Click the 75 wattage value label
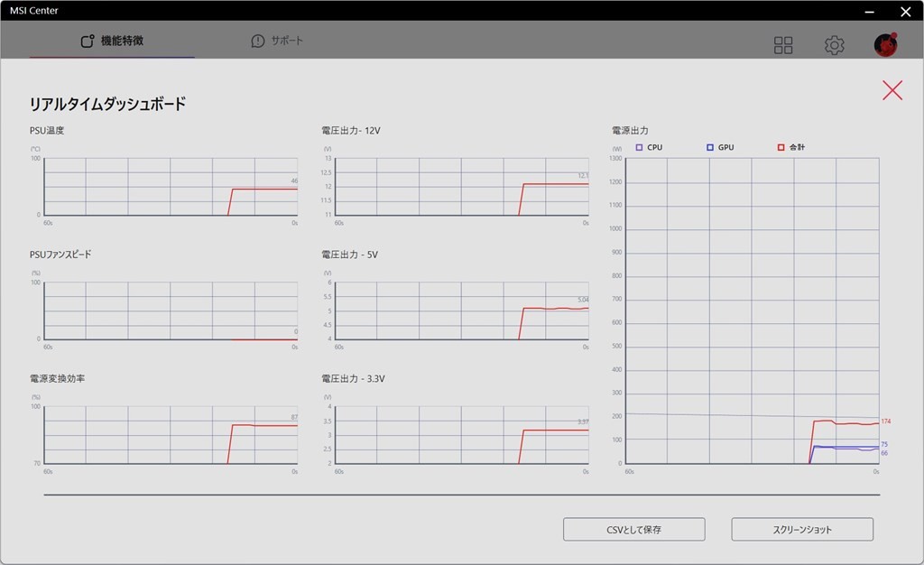Image resolution: width=924 pixels, height=565 pixels. 884,444
